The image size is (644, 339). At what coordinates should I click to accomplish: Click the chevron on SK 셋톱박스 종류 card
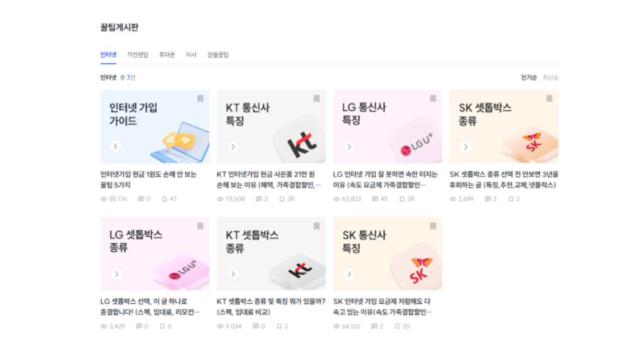pyautogui.click(x=465, y=147)
